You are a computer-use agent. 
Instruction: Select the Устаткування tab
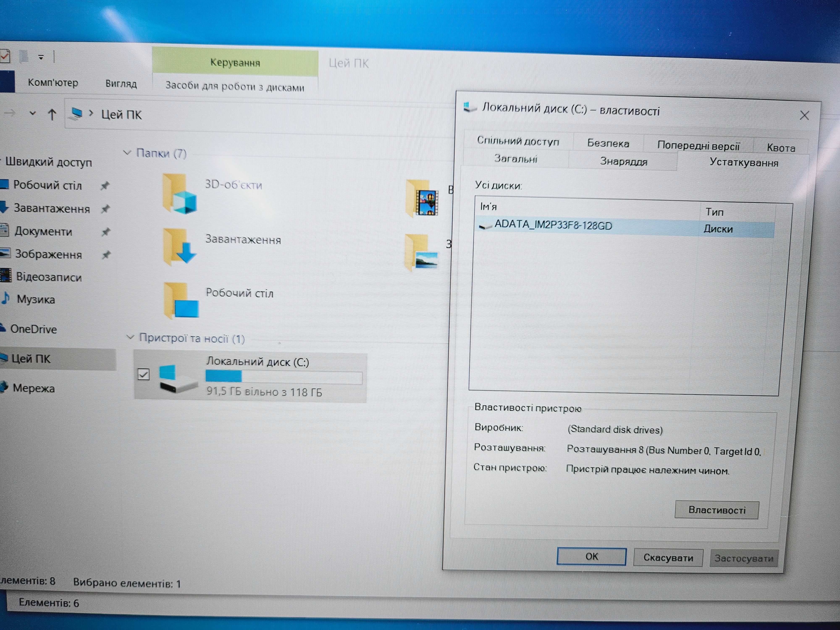tap(744, 163)
